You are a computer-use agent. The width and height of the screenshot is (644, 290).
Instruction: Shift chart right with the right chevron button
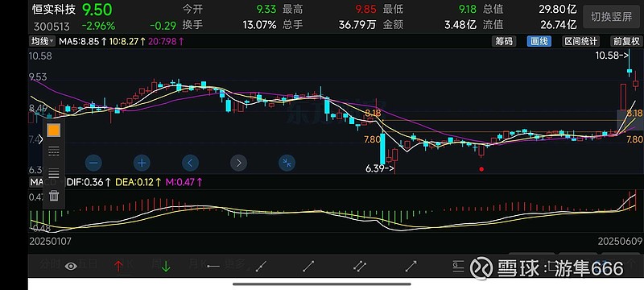pos(238,163)
